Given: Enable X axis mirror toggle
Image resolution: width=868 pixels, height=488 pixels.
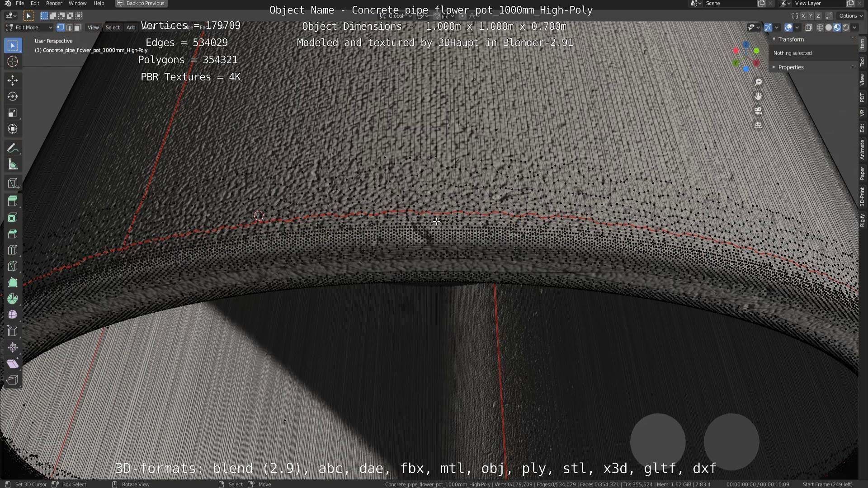Looking at the screenshot, I should [803, 16].
